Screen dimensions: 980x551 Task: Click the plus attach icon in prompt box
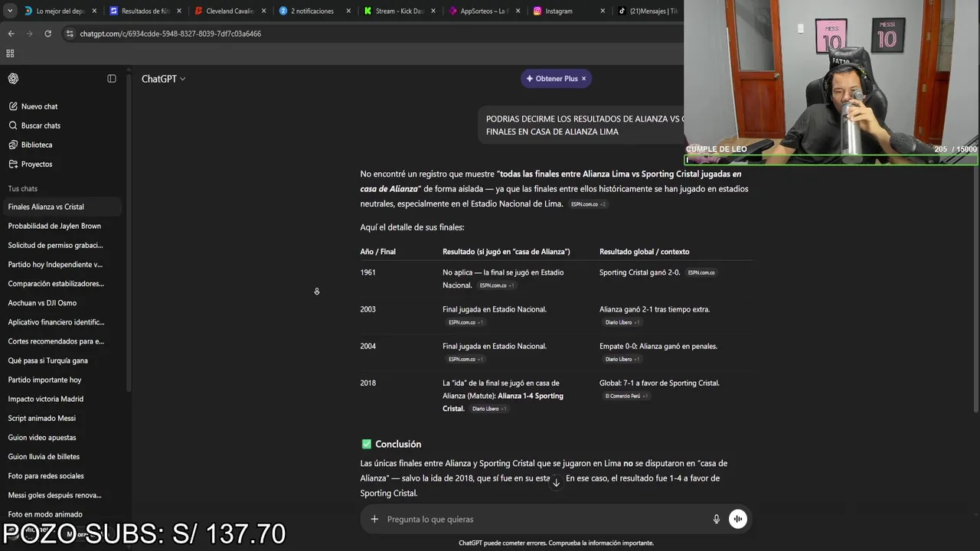(374, 519)
